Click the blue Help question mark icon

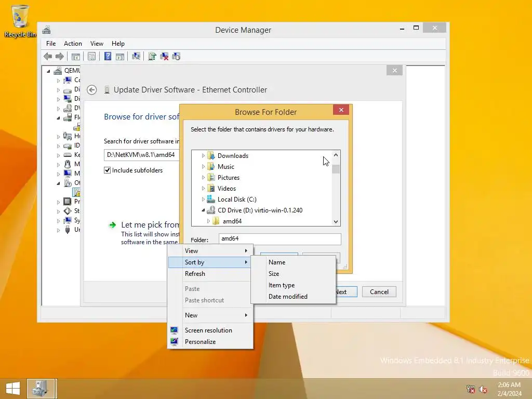coord(108,56)
